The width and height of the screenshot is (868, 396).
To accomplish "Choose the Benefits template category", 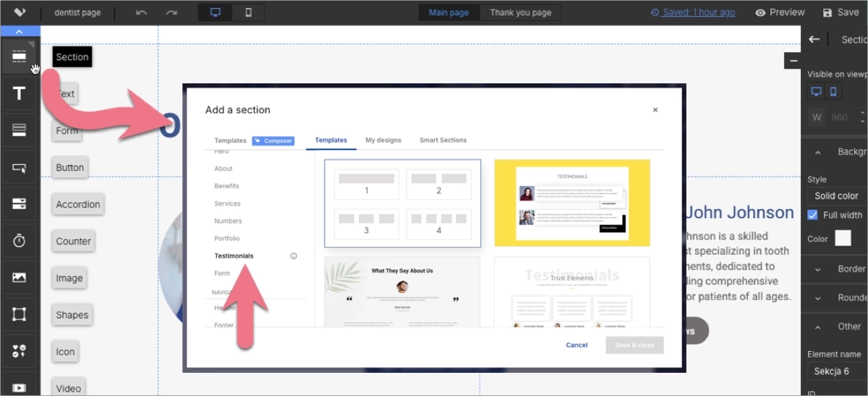I will pos(226,186).
